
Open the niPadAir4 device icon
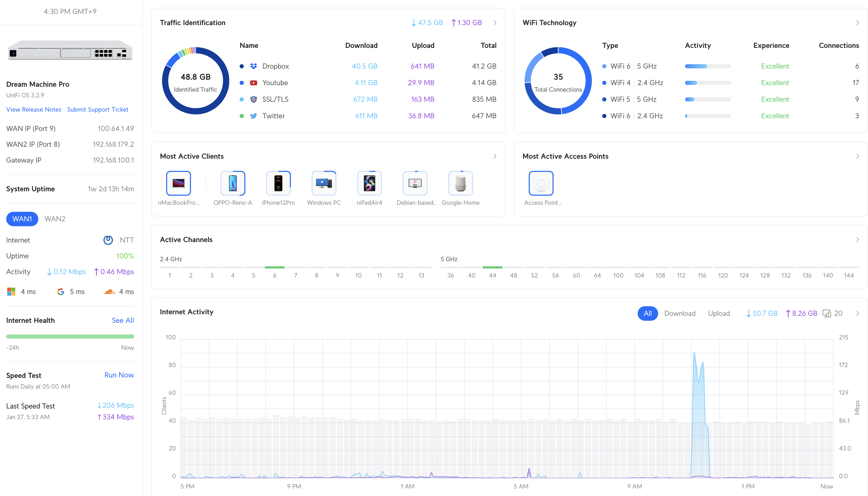point(369,183)
